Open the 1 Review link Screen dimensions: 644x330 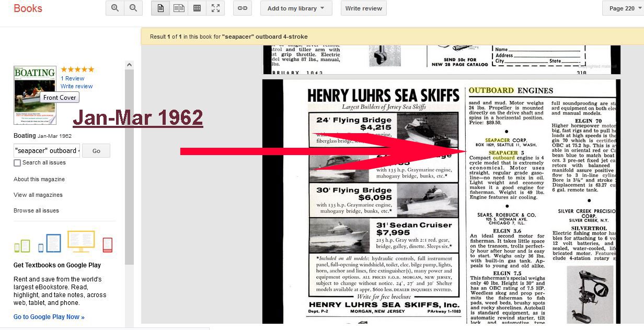pos(73,78)
